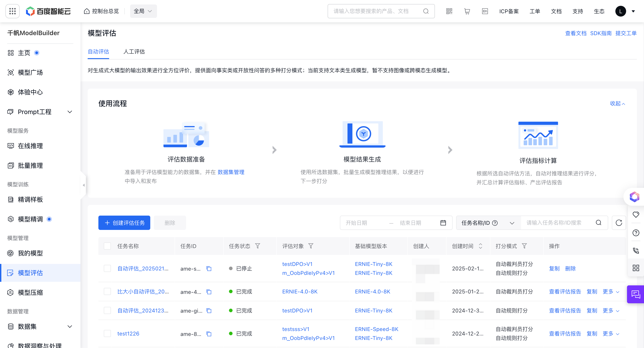Click the heart favorite icon

(x=636, y=214)
